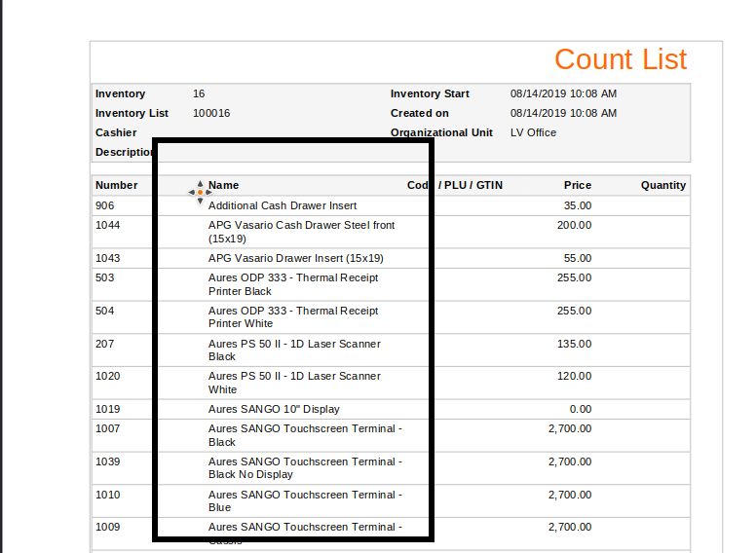Select item number 207
Viewport: 756px width, 553px height.
click(x=104, y=344)
